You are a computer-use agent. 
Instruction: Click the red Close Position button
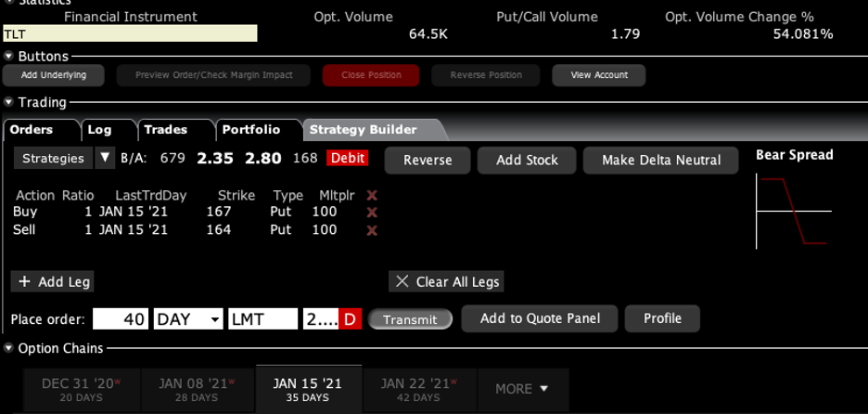[x=371, y=75]
